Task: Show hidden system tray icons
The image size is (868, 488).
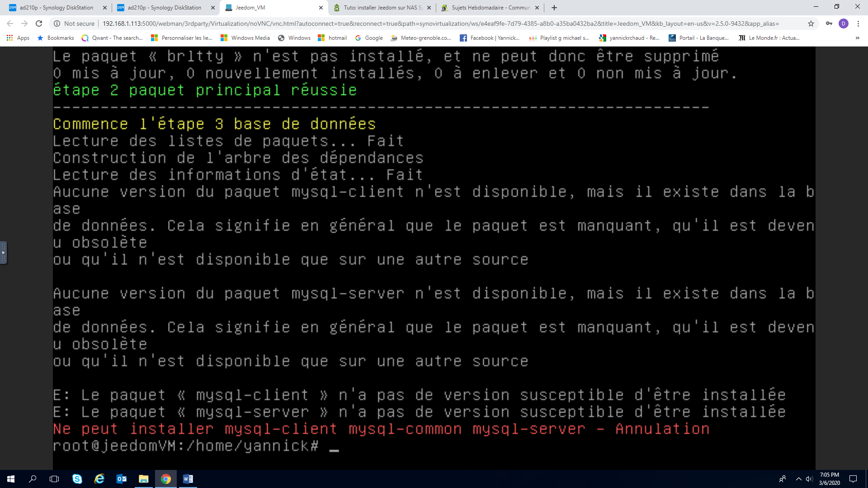Action: pyautogui.click(x=798, y=479)
